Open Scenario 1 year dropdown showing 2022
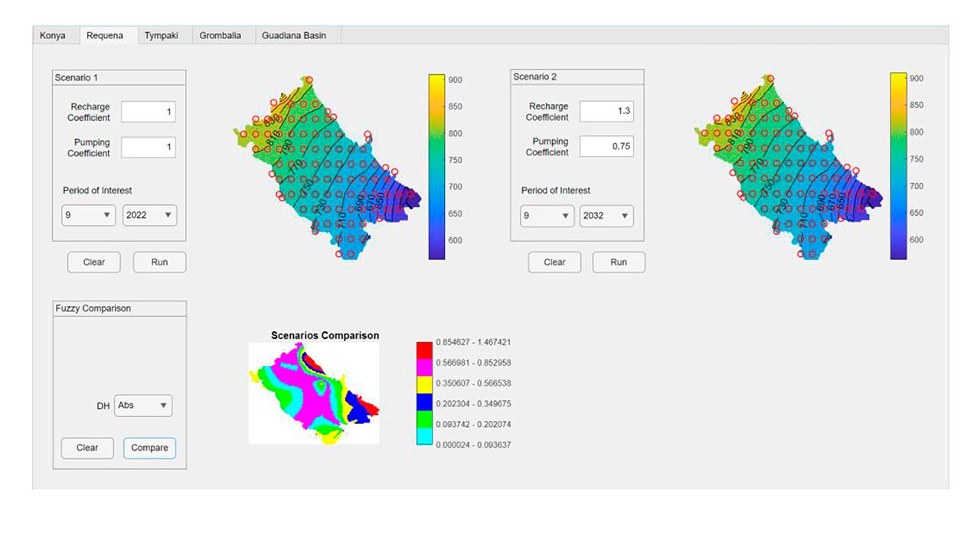Viewport: 980px width, 551px height. pyautogui.click(x=150, y=215)
